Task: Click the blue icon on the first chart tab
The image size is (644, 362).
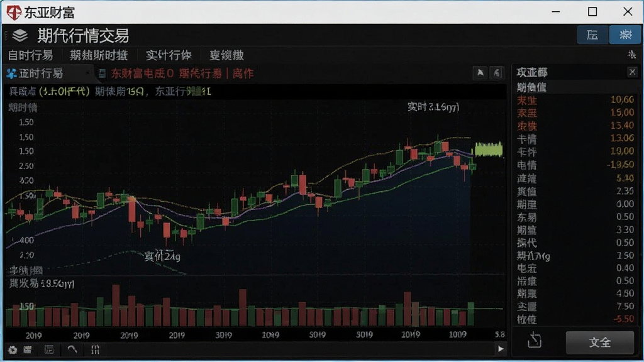Action: pos(11,74)
